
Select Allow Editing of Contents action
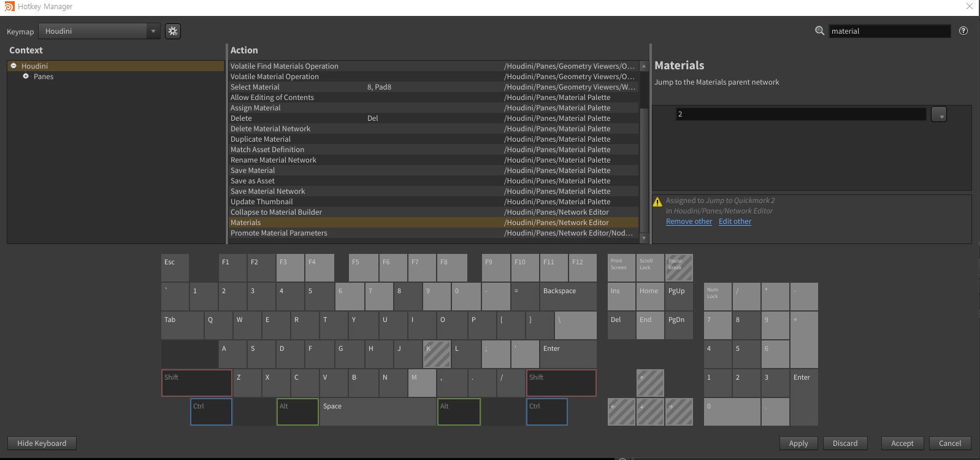click(434, 98)
